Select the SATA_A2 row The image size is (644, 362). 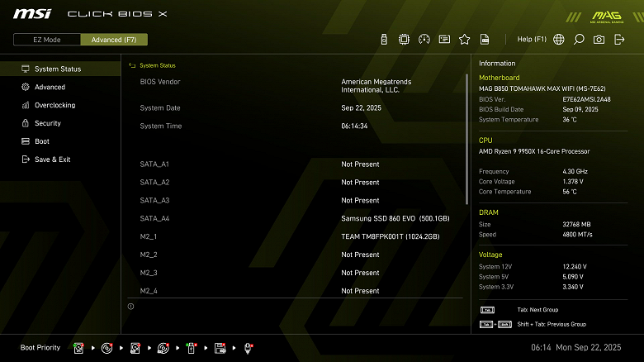(296, 182)
